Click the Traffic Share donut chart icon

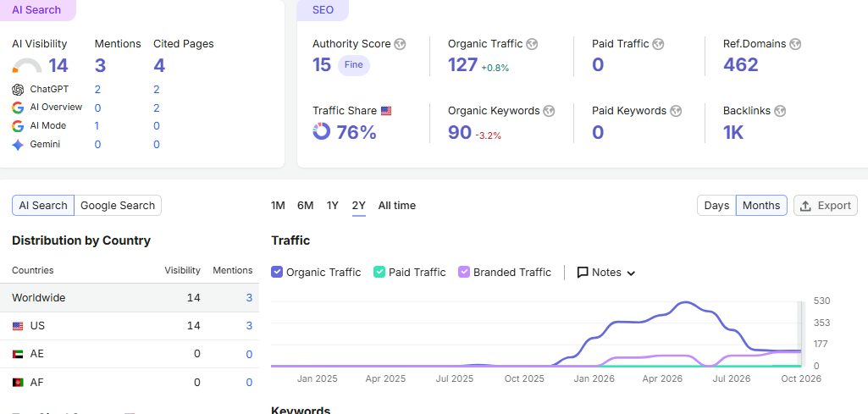pos(321,132)
